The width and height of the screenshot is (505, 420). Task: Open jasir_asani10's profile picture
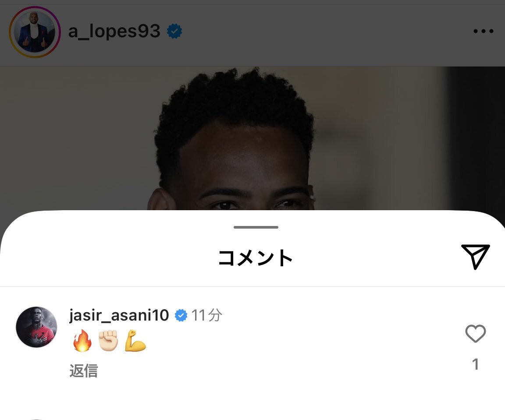pyautogui.click(x=36, y=327)
